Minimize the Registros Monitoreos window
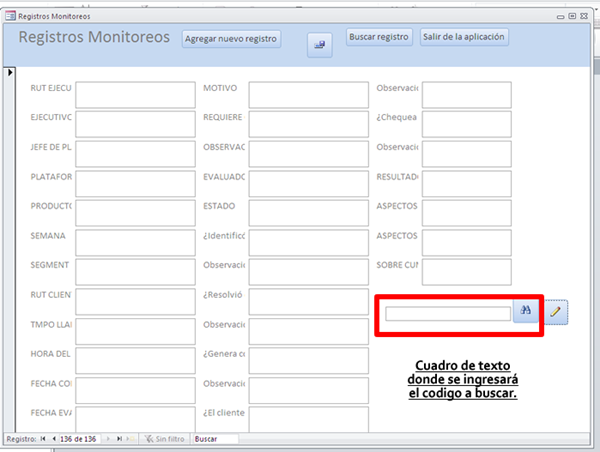 (x=560, y=16)
